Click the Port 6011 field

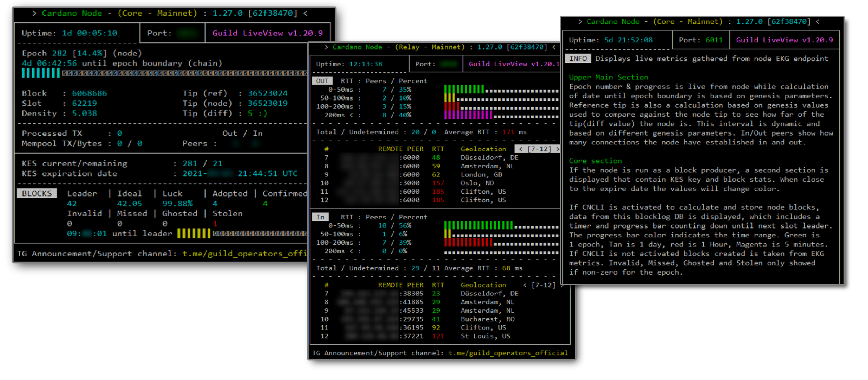click(700, 40)
